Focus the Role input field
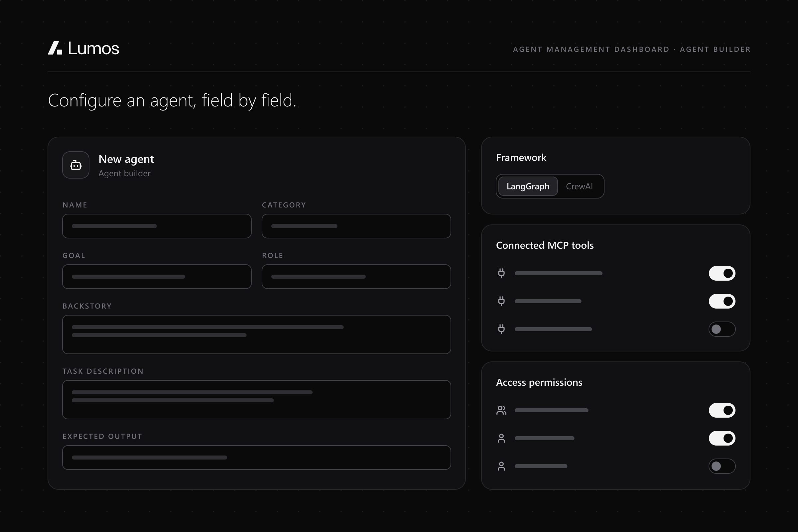The image size is (798, 532). 356,277
